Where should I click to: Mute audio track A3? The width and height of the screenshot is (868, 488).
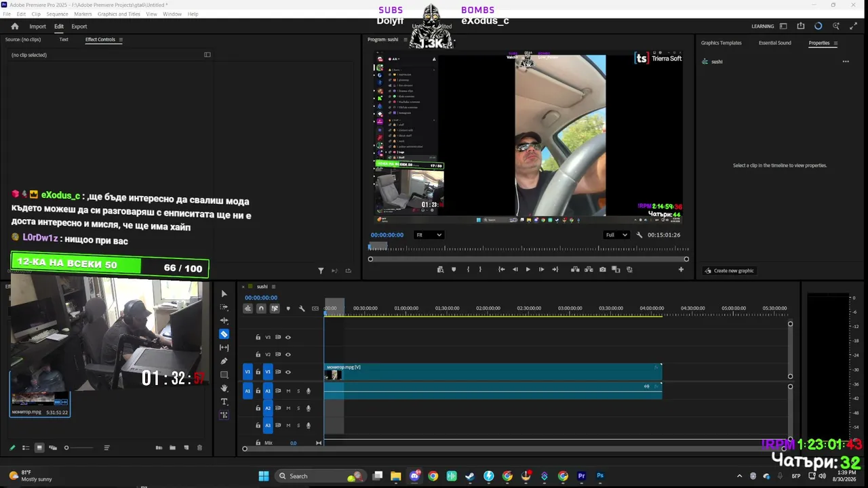[288, 426]
